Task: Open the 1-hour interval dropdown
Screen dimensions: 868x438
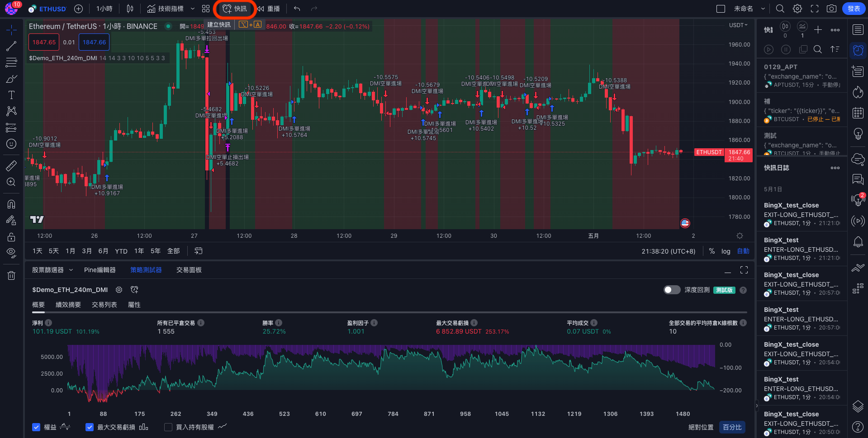Action: pos(104,9)
